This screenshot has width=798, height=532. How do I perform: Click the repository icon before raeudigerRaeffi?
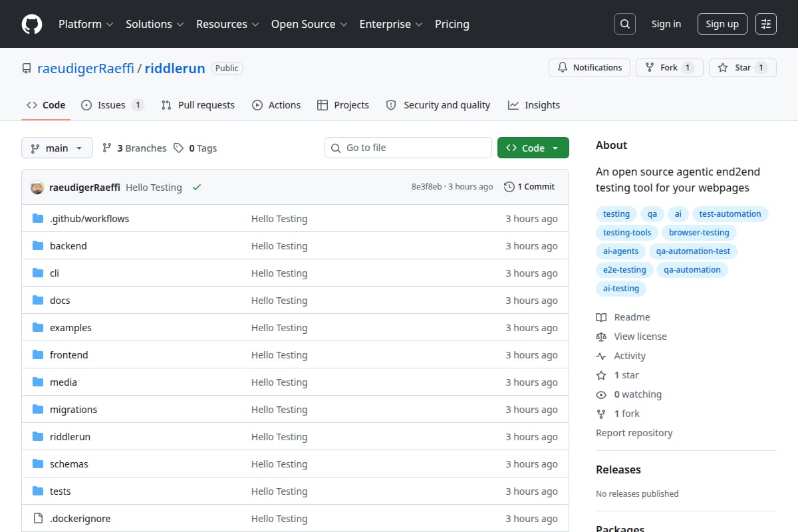click(27, 68)
